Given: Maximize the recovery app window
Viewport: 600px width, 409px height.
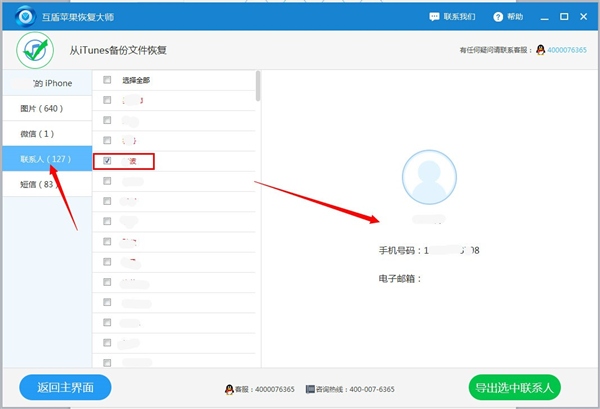Looking at the screenshot, I should tap(564, 16).
